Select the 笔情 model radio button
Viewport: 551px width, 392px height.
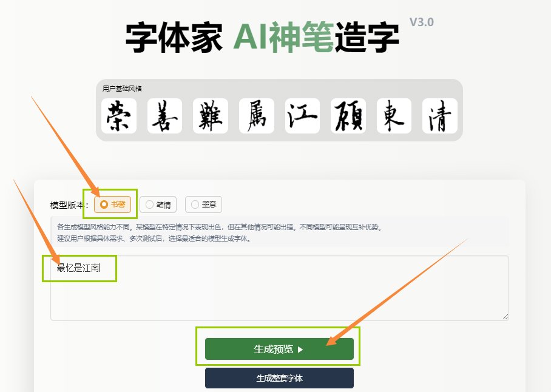coord(158,204)
